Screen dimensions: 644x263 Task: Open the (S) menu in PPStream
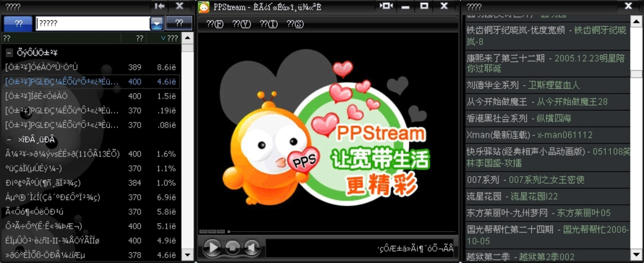tap(295, 24)
